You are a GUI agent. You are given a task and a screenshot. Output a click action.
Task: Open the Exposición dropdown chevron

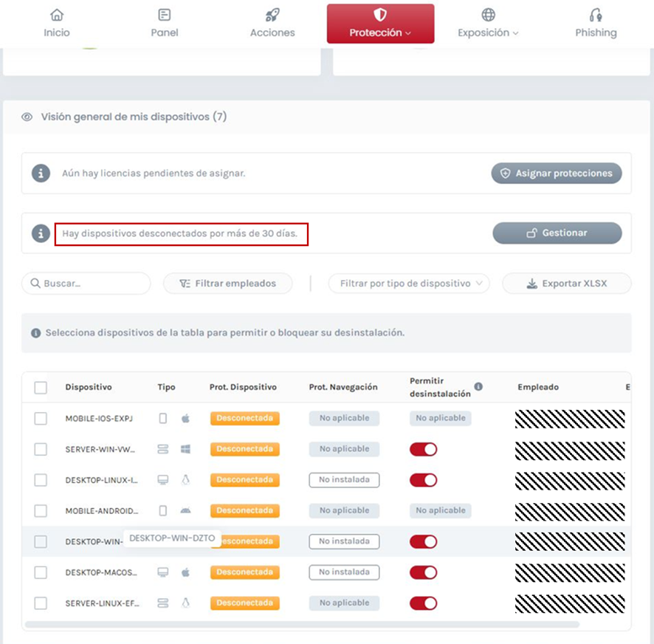click(x=515, y=32)
